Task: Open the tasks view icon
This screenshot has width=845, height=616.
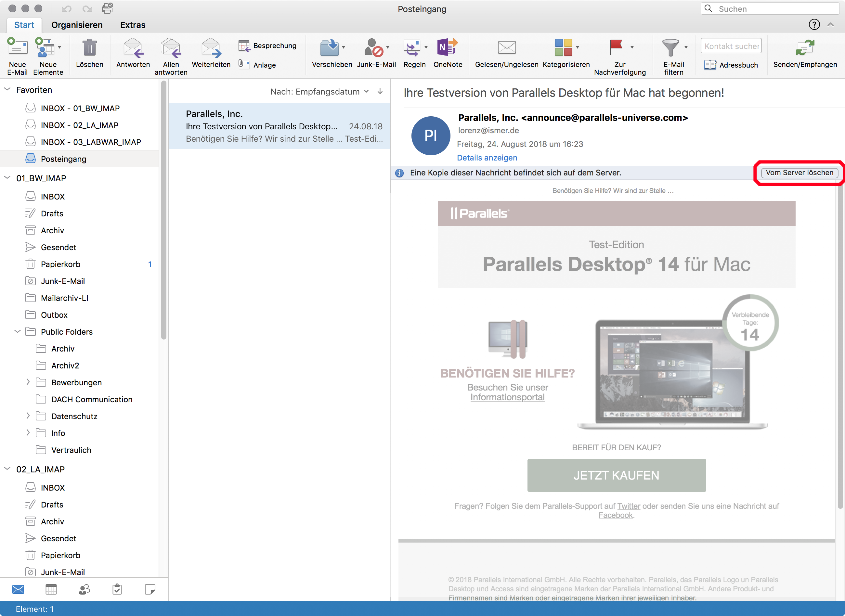Action: coord(117,589)
